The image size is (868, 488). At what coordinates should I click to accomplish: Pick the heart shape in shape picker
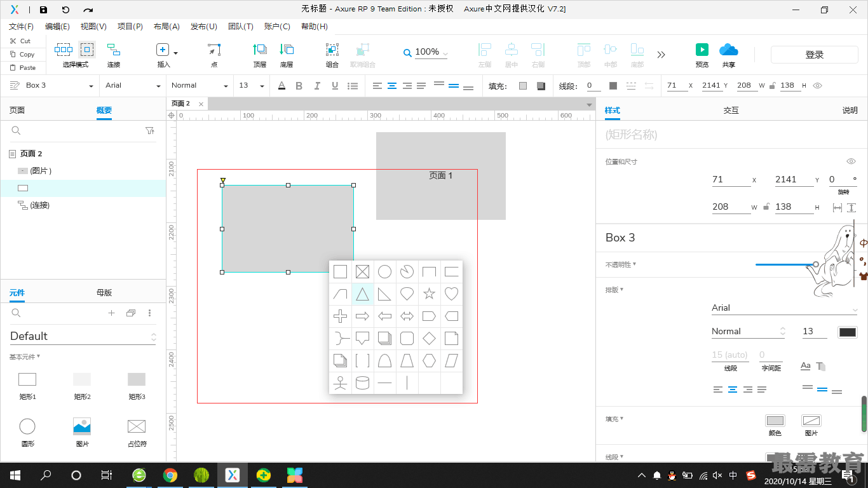pyautogui.click(x=451, y=294)
